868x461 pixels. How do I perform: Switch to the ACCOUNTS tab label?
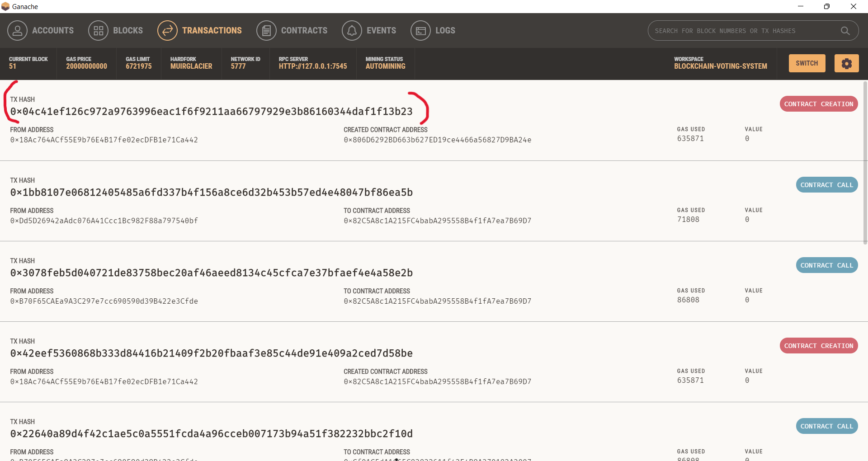pos(53,31)
